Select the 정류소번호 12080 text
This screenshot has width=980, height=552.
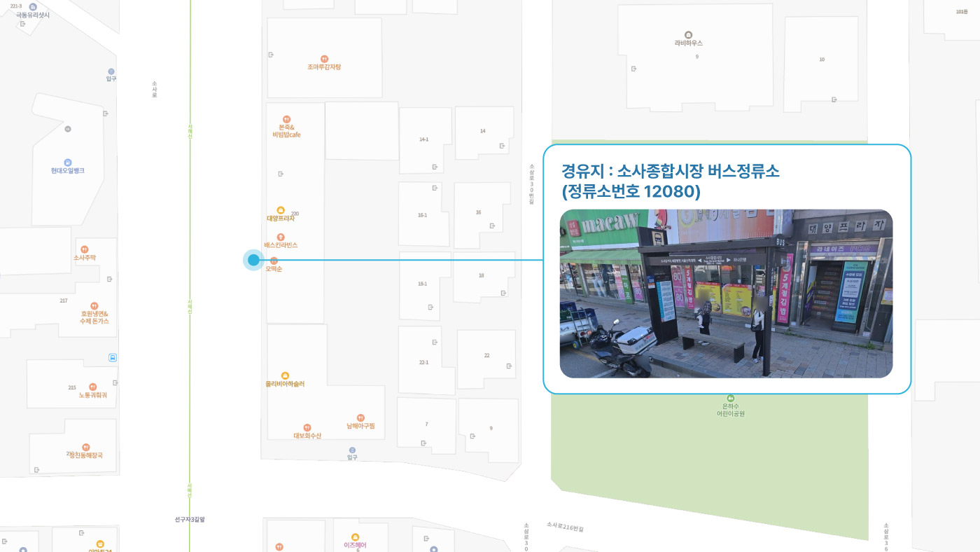[x=631, y=191]
